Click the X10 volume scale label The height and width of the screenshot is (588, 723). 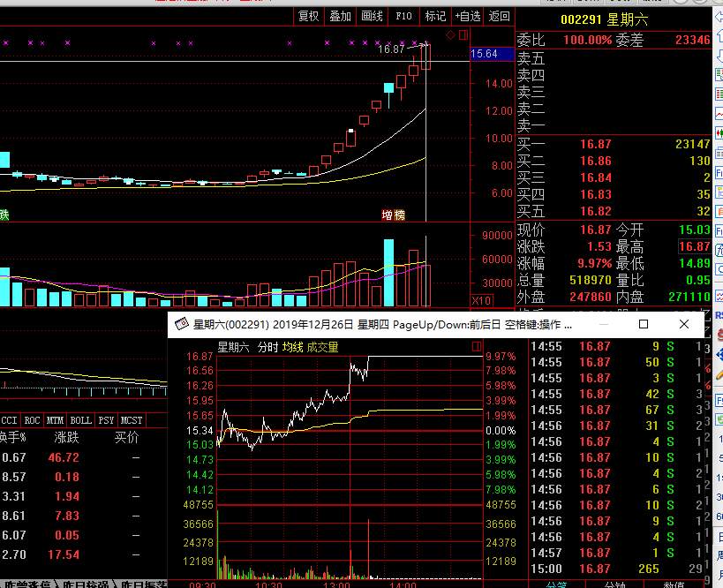[482, 301]
